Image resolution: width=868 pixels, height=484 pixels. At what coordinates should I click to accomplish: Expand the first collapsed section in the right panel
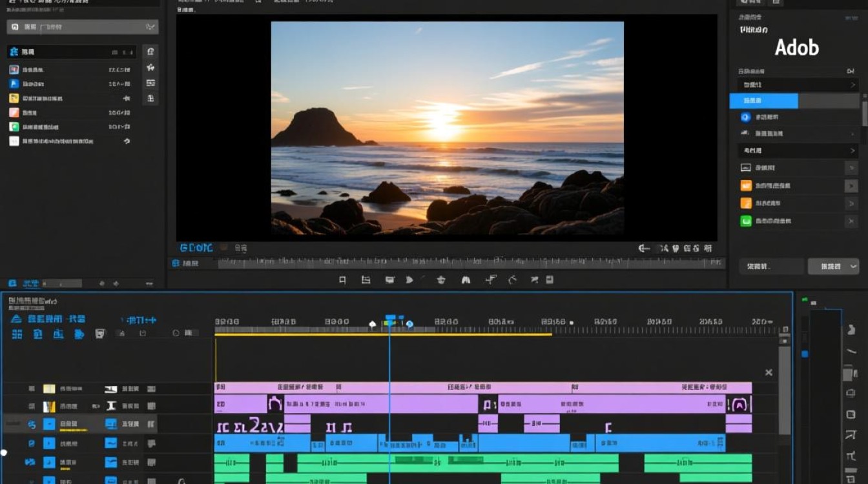pos(852,85)
